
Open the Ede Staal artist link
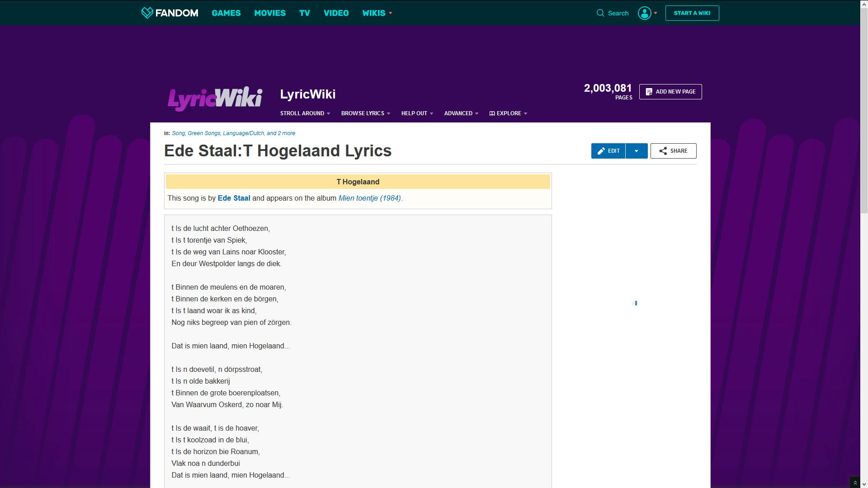coord(233,198)
